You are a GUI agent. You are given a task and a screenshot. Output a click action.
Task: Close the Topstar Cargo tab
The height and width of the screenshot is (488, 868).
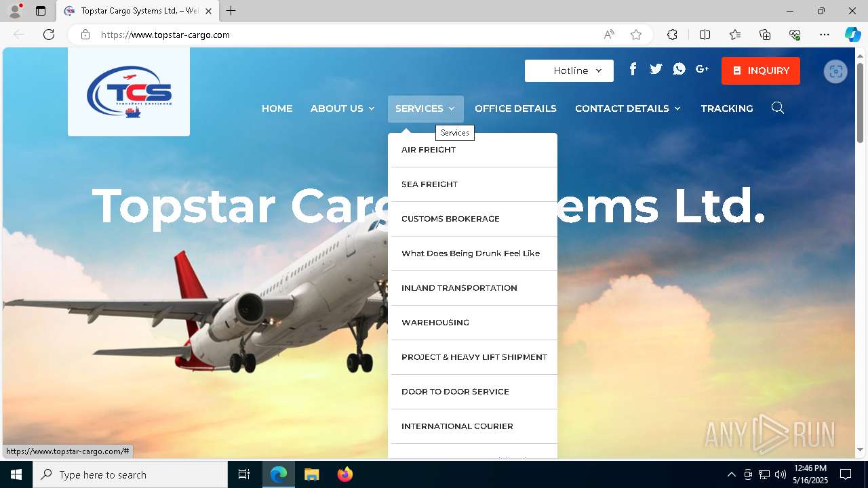coord(208,11)
